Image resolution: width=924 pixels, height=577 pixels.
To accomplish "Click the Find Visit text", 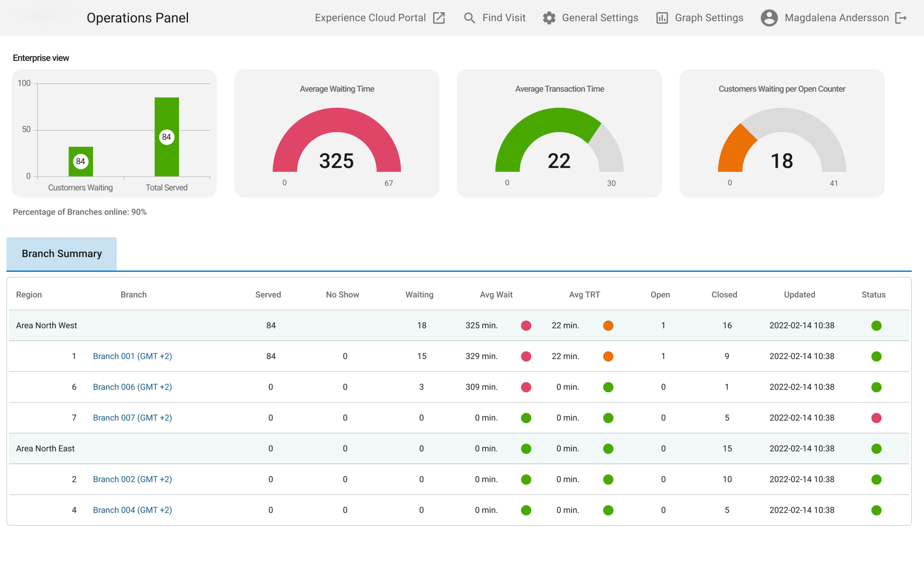I will click(504, 18).
